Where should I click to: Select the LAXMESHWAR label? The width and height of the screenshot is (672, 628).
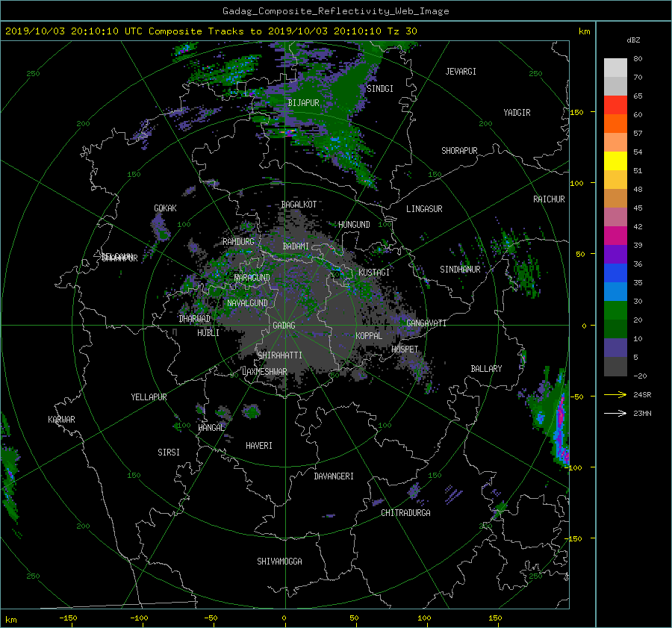pos(264,372)
